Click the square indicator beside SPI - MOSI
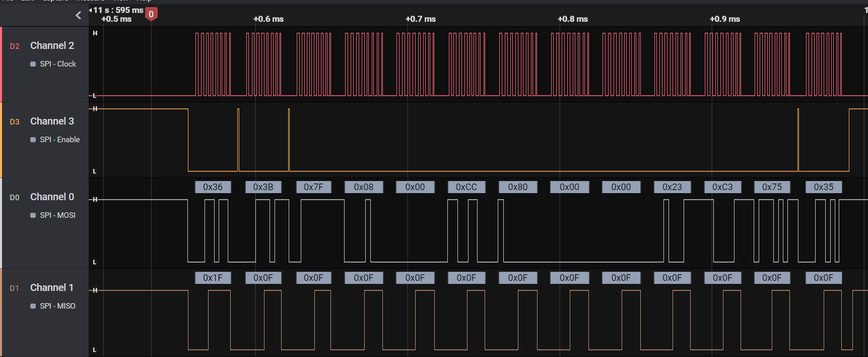 (33, 215)
